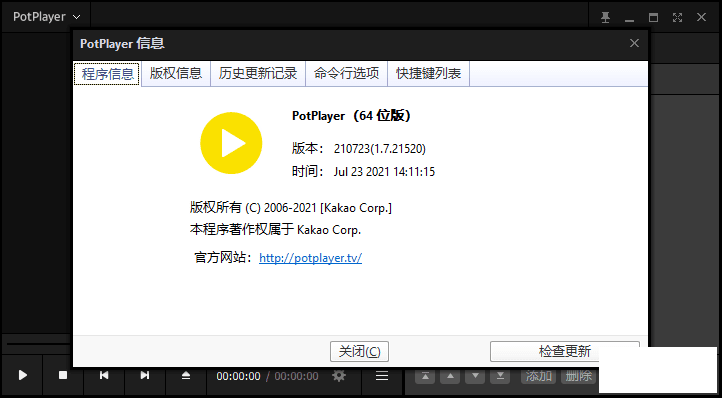
Task: Jump to the previous track
Action: point(104,375)
